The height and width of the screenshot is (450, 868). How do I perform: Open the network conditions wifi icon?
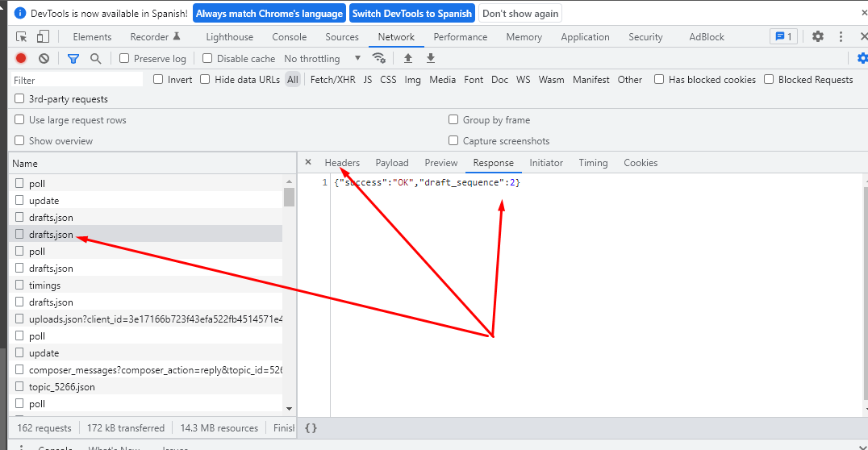378,58
